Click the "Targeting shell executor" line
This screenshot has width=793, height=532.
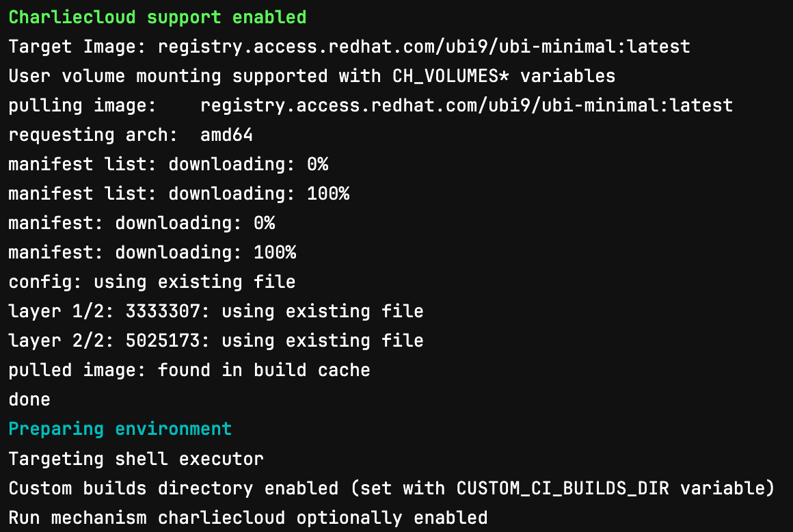pos(136,458)
